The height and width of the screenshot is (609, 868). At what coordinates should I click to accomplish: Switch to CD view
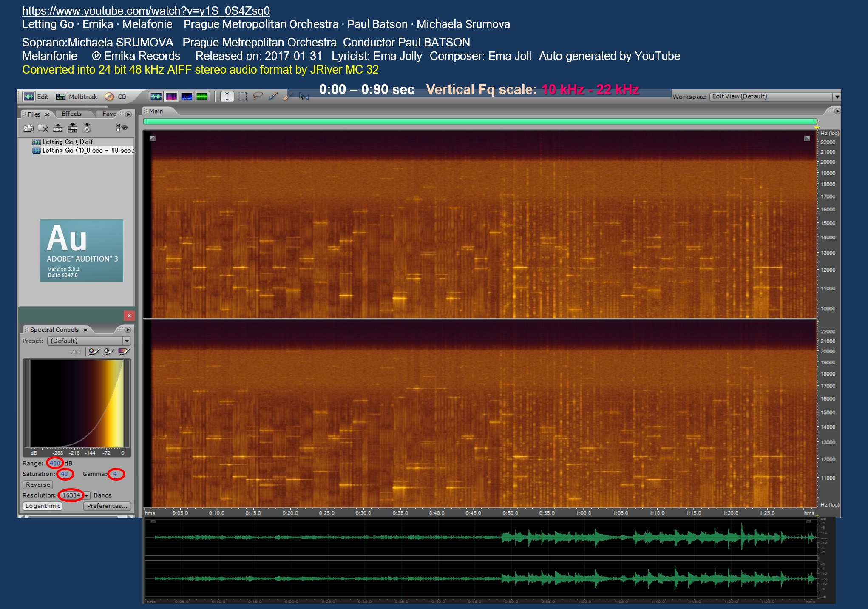(x=116, y=97)
